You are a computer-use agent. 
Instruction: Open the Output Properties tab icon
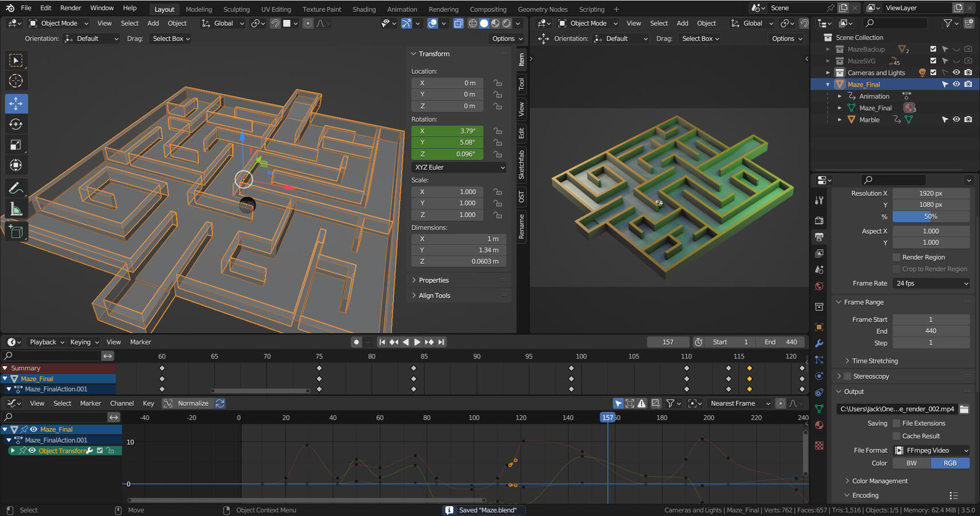point(819,236)
